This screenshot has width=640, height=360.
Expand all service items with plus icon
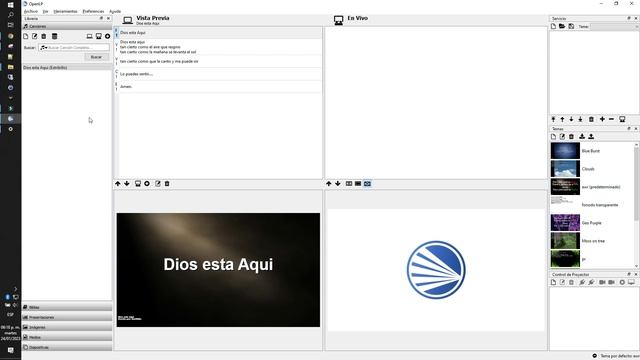pos(602,119)
